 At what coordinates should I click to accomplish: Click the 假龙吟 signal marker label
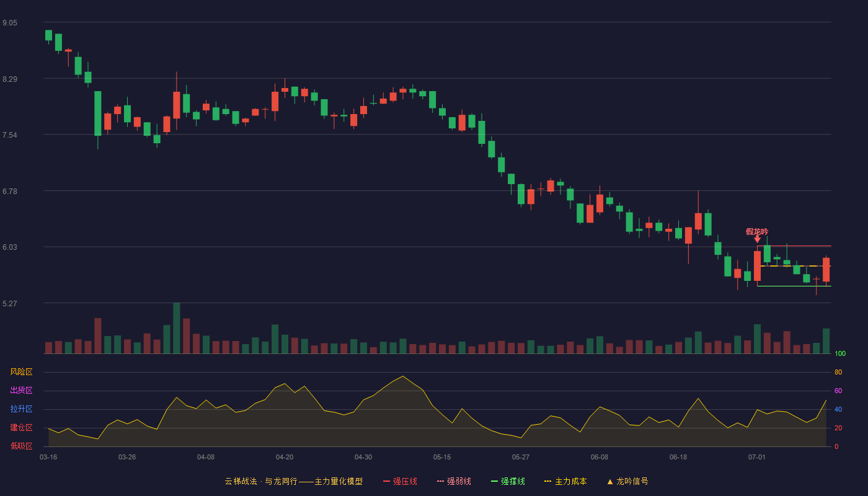[x=757, y=232]
